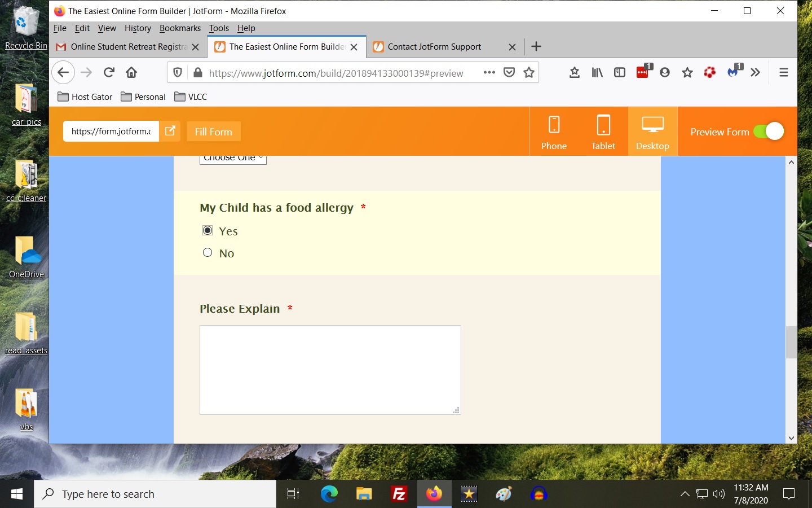Open page actions three-dot menu
This screenshot has height=508, width=812.
[x=489, y=72]
